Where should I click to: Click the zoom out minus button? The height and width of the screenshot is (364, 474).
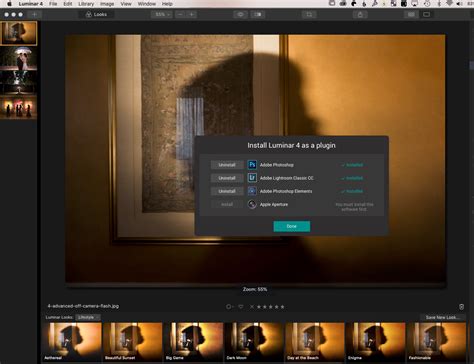tap(180, 14)
